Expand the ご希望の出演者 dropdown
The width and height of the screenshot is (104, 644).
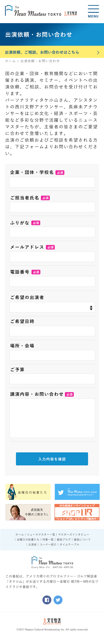(x=52, y=307)
